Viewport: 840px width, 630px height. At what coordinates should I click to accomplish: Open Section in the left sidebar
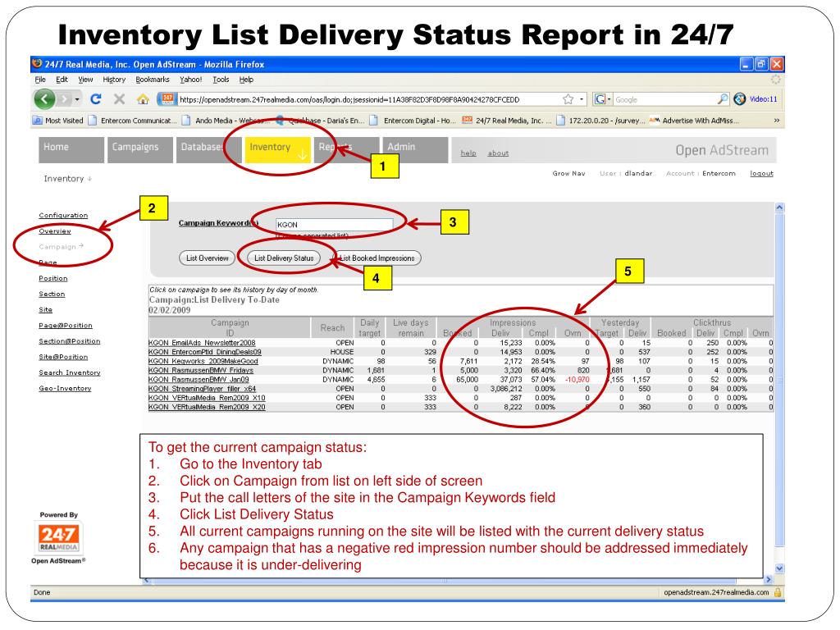click(x=52, y=294)
